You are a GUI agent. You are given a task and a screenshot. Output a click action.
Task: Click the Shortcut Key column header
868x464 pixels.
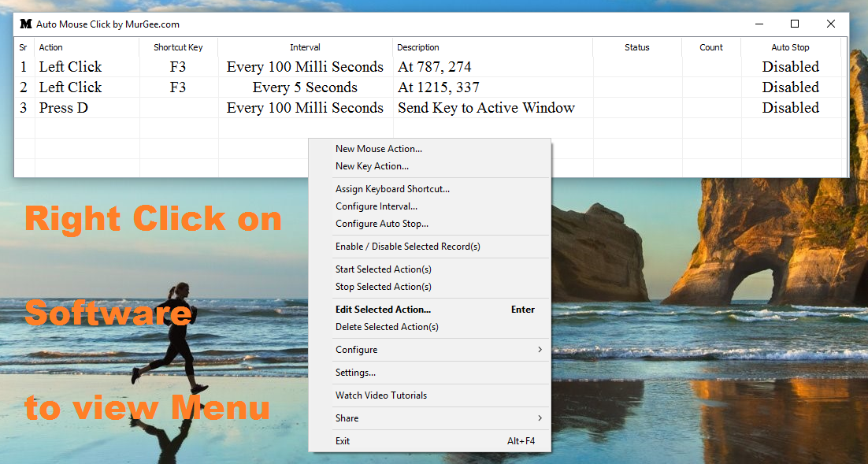point(180,47)
